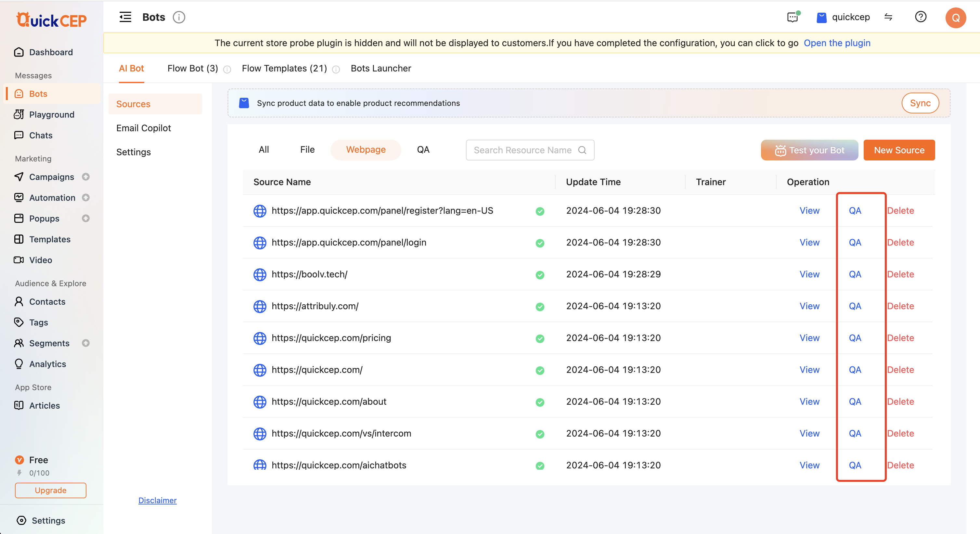
Task: Click the QuickCEP logo
Action: (x=51, y=20)
